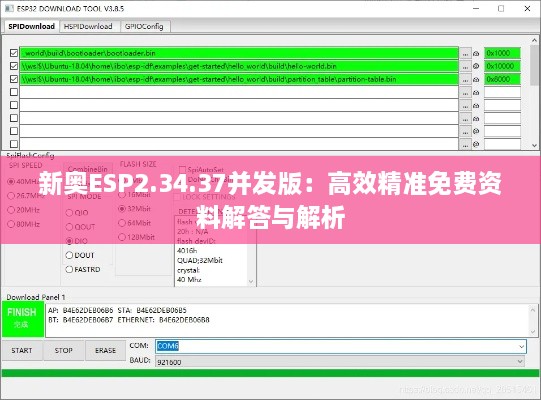Image resolution: width=541 pixels, height=400 pixels.
Task: Click the file list vertical scrollbar thumb
Action: tap(534, 65)
